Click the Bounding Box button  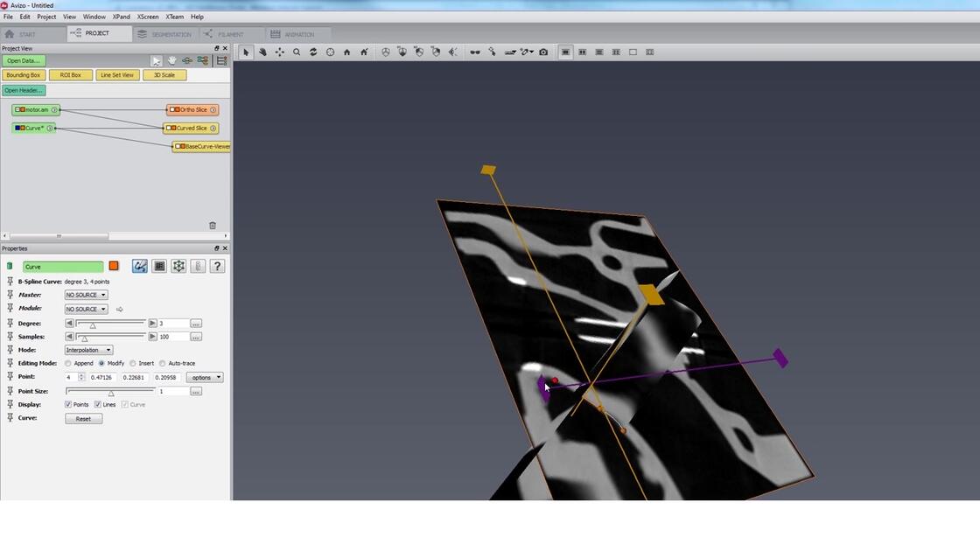pos(24,75)
